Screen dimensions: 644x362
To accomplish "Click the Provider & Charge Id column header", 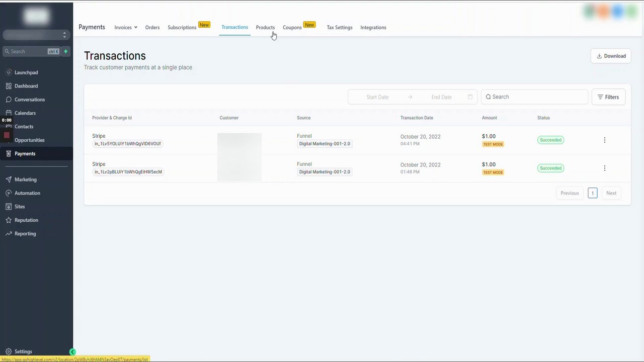I will [112, 118].
